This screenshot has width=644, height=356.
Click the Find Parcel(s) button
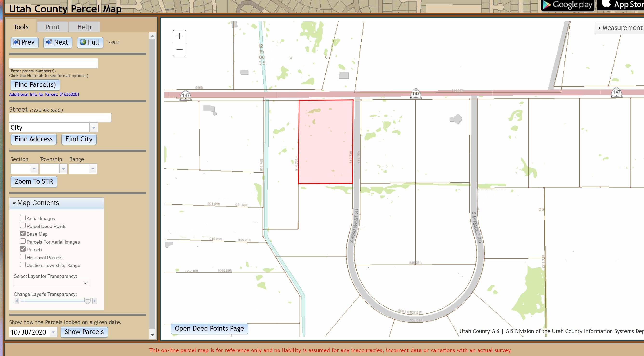[x=35, y=85]
